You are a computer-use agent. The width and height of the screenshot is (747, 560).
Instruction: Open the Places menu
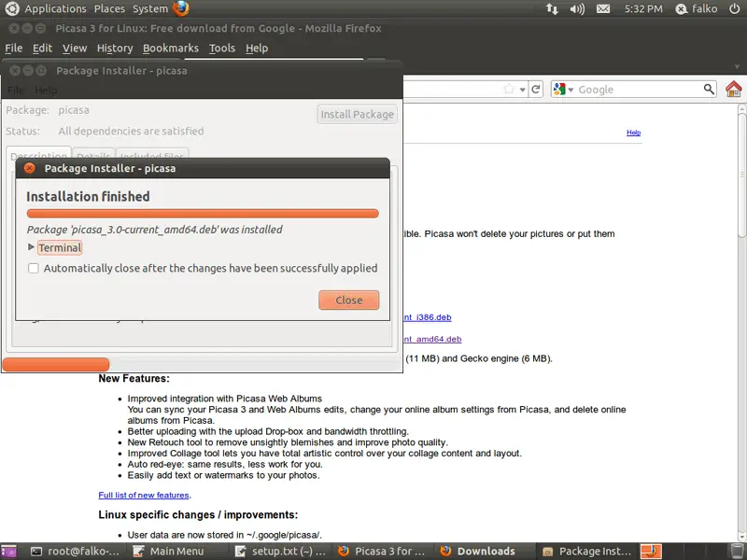pyautogui.click(x=109, y=8)
